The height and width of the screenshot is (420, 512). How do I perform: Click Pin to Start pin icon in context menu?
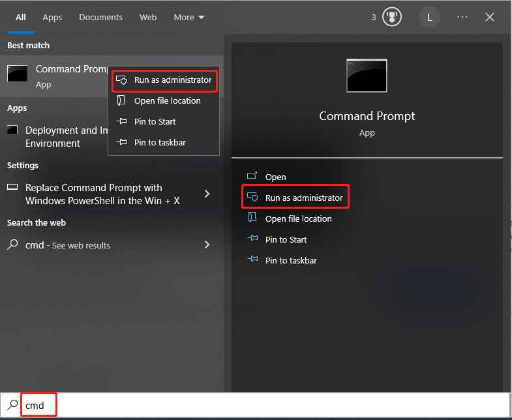point(121,121)
